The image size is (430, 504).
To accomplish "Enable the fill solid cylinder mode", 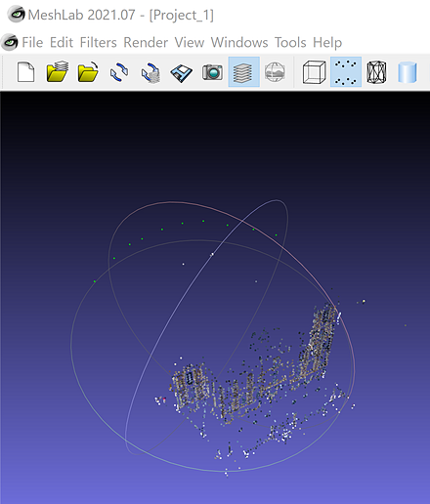I will point(408,72).
